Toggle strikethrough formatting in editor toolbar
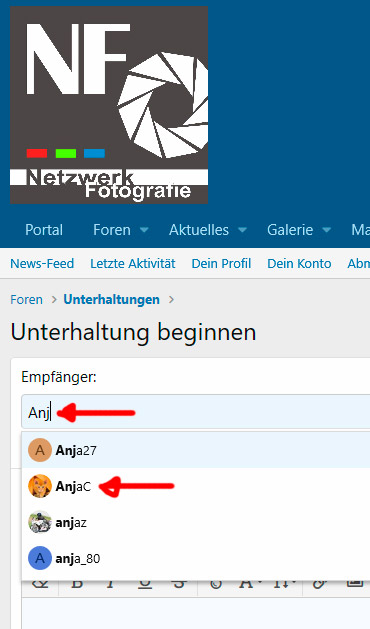The image size is (370, 629). (179, 584)
